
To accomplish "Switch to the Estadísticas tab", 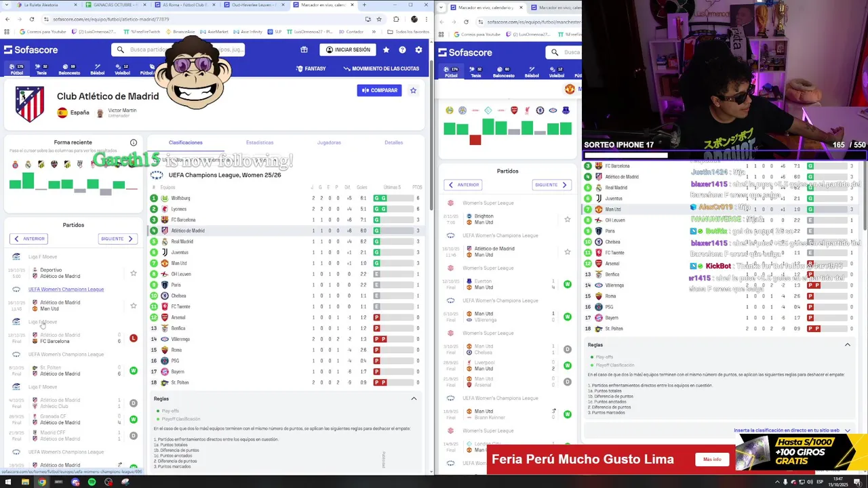I will tap(260, 142).
